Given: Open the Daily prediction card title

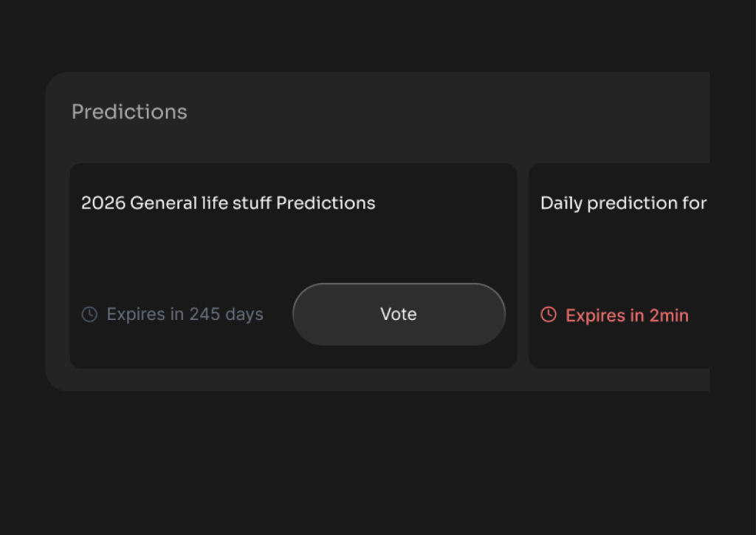Looking at the screenshot, I should (x=623, y=203).
